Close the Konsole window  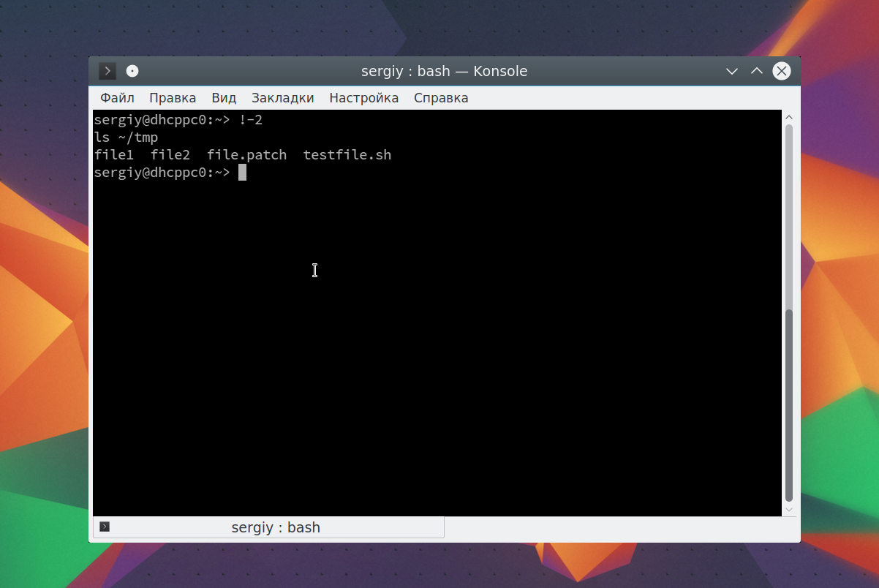[x=782, y=71]
